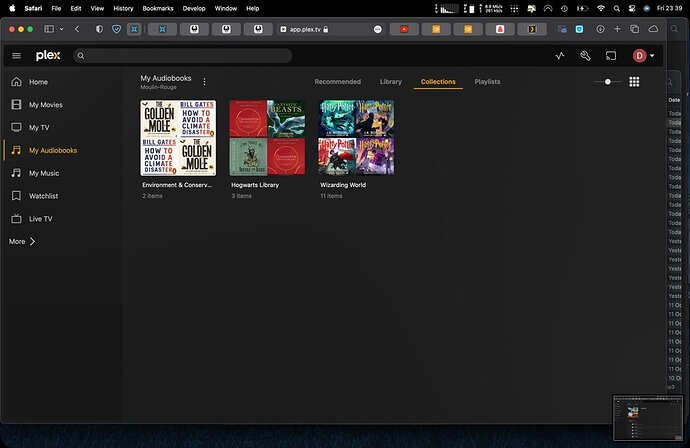Viewport: 690px width, 448px height.
Task: Open the Apple menu
Action: tap(12, 8)
